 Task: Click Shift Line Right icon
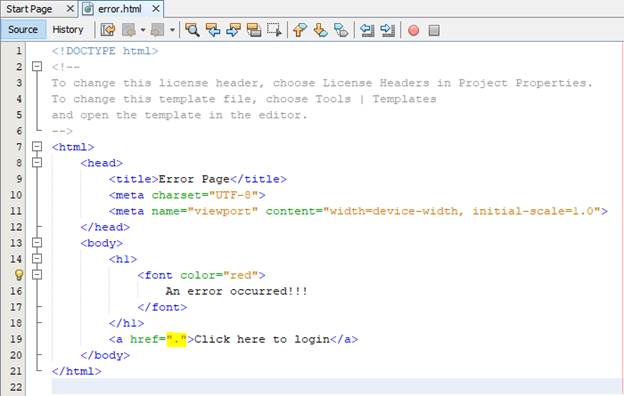tap(387, 30)
